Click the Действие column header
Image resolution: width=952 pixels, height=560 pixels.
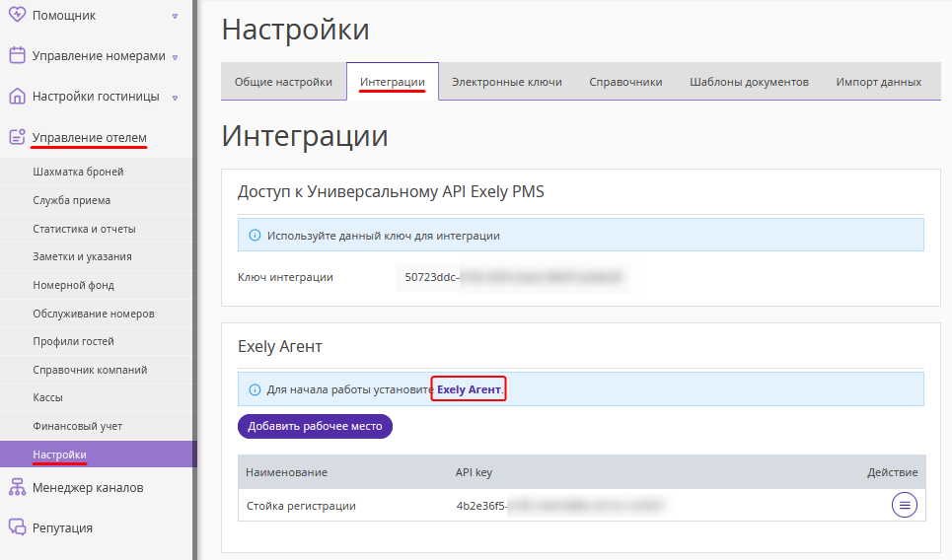point(893,472)
